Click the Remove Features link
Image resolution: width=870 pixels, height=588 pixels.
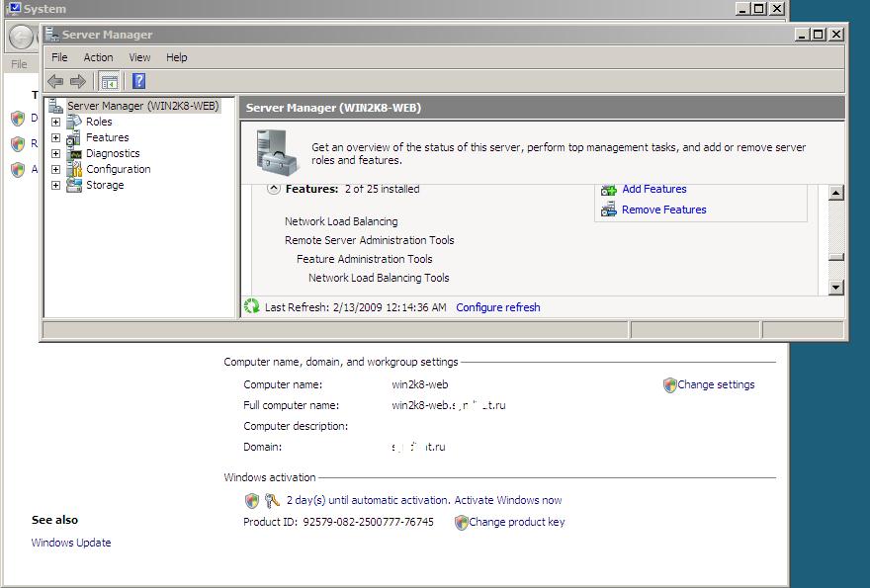pos(663,210)
